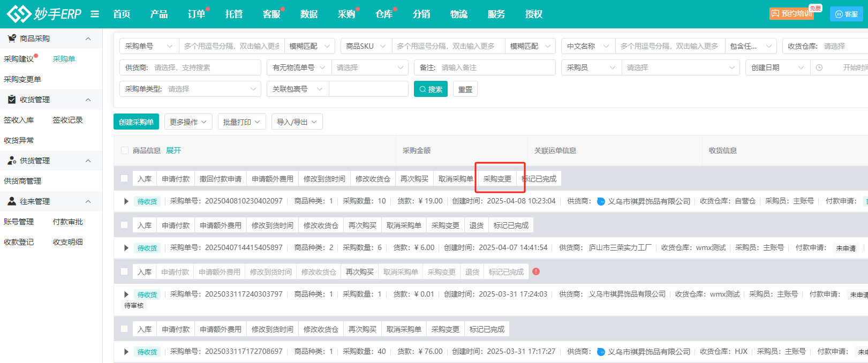Click 退货 for order 2025040714415405897
Image resolution: width=868 pixels, height=363 pixels.
[477, 225]
